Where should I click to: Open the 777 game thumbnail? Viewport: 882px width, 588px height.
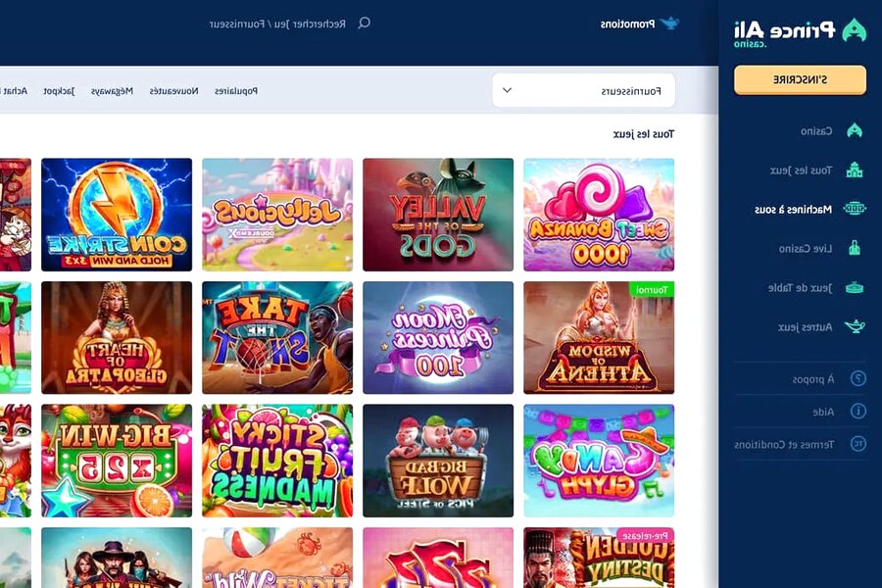438,558
